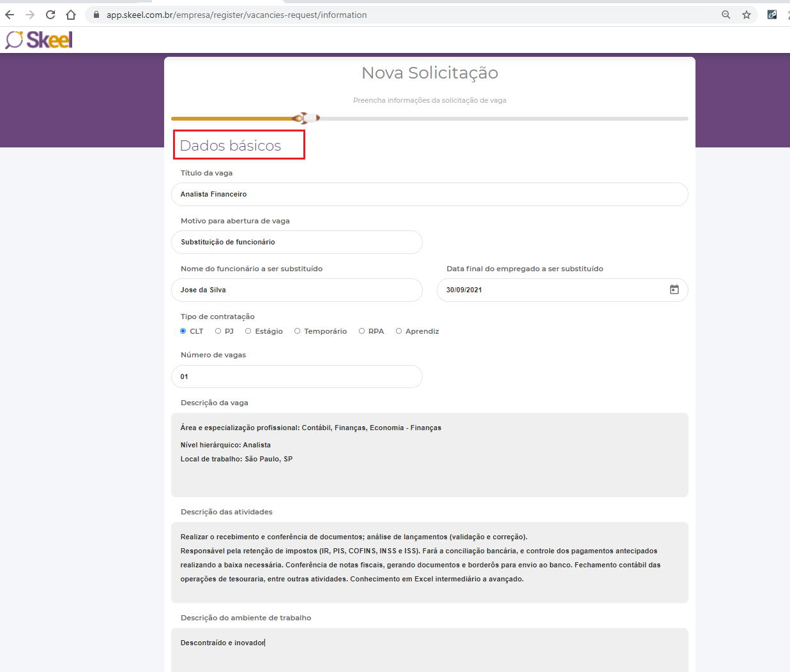Click the Título da vaga field
Screen dimensions: 790x672
(x=429, y=195)
